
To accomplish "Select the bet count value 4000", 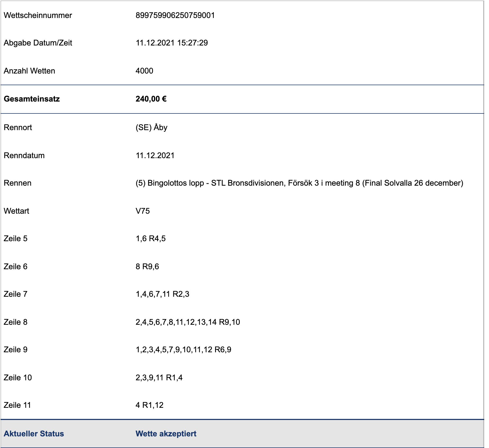I will tap(144, 71).
